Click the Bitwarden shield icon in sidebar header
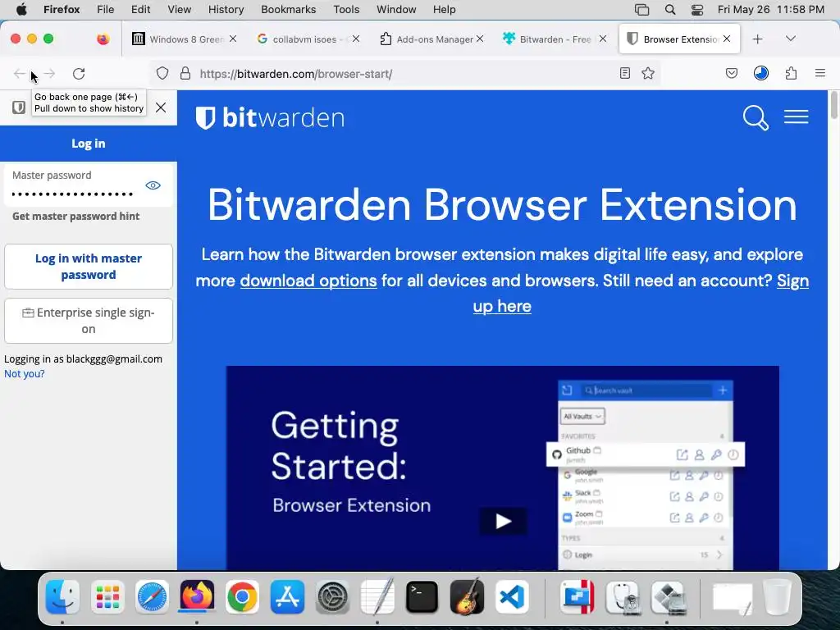The image size is (840, 630). coord(19,107)
